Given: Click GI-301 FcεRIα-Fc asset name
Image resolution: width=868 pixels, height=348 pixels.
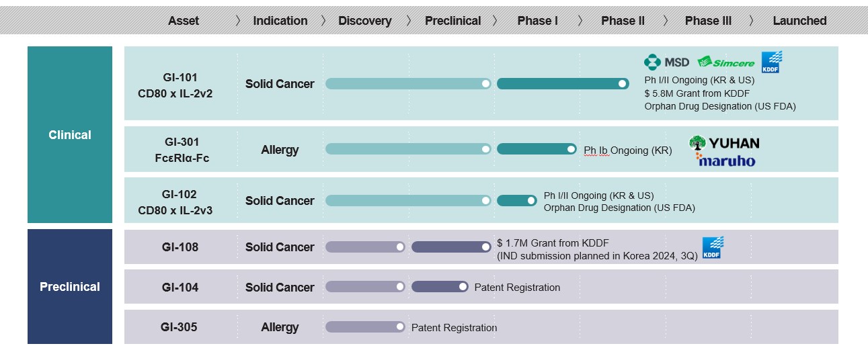Looking at the screenshot, I should point(182,149).
